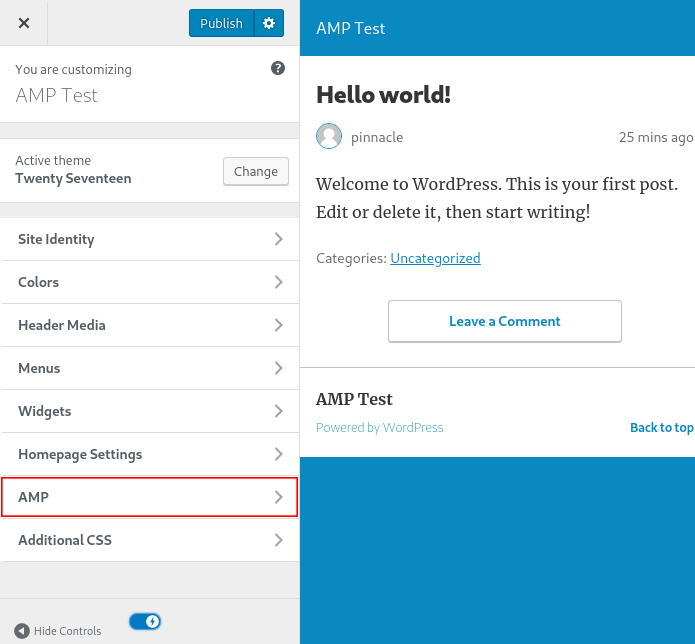Expand Additional CSS chevron
Screen dimensions: 695x644
click(278, 540)
